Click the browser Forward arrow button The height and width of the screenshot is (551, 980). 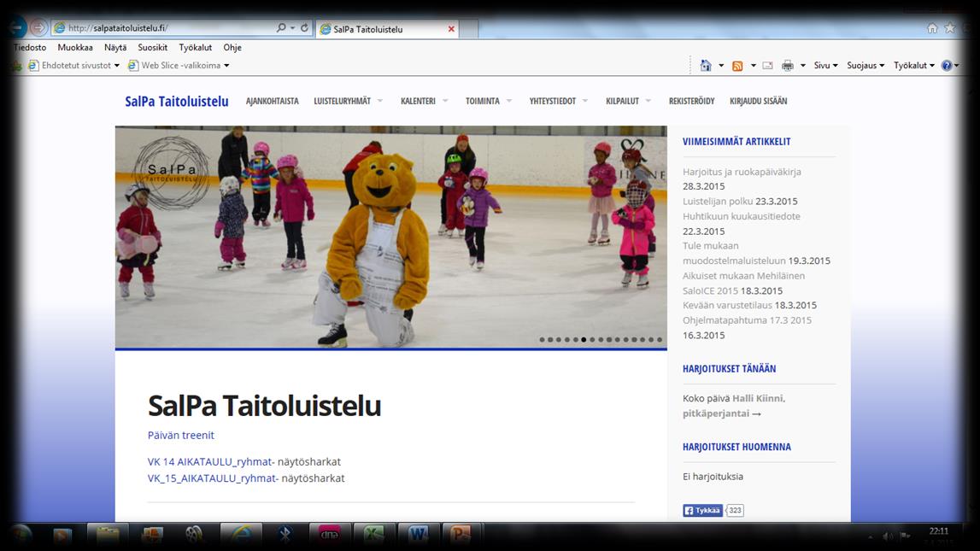click(x=38, y=28)
